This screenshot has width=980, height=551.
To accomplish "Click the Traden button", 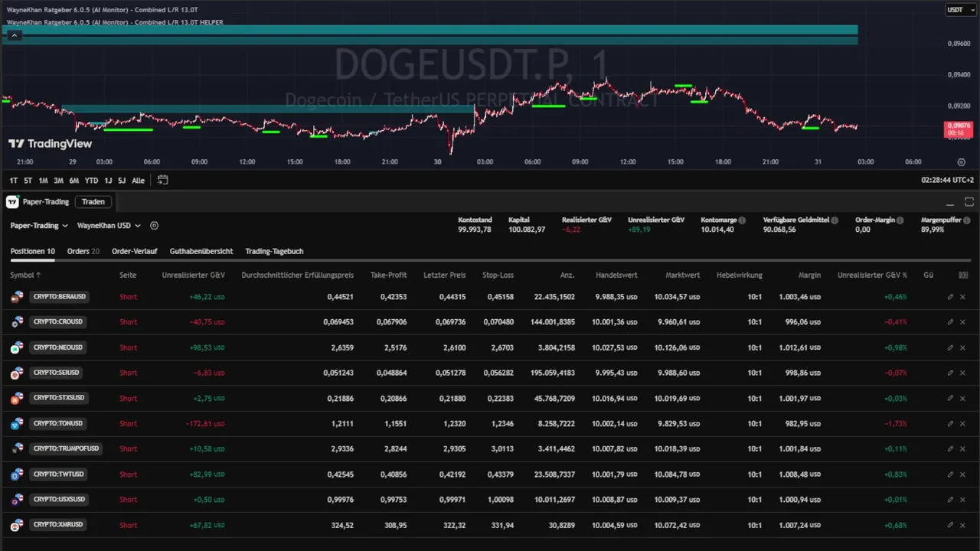I will 93,202.
